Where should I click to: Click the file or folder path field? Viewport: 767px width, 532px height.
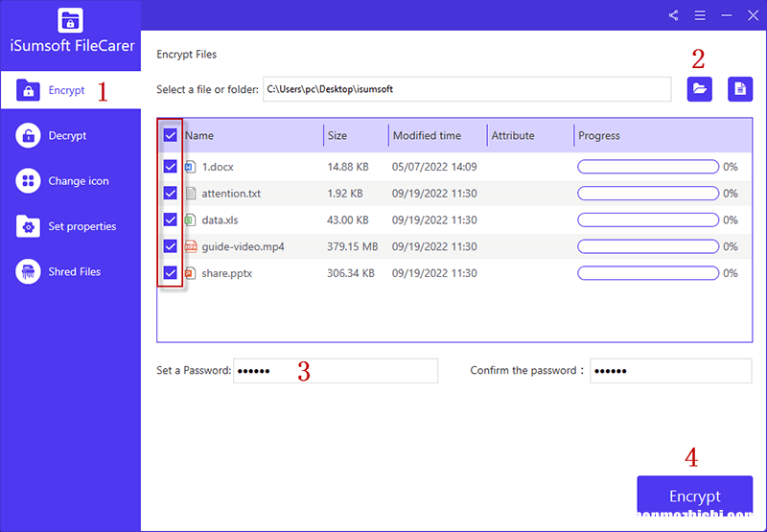coord(467,89)
